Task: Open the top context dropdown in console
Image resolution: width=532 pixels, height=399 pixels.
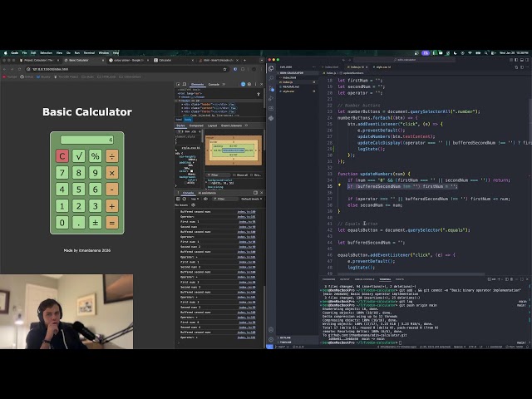Action: tap(195, 199)
